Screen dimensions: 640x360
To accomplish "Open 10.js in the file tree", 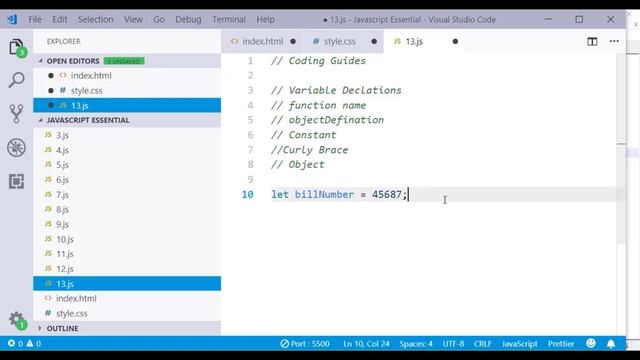I will [x=127, y=239].
